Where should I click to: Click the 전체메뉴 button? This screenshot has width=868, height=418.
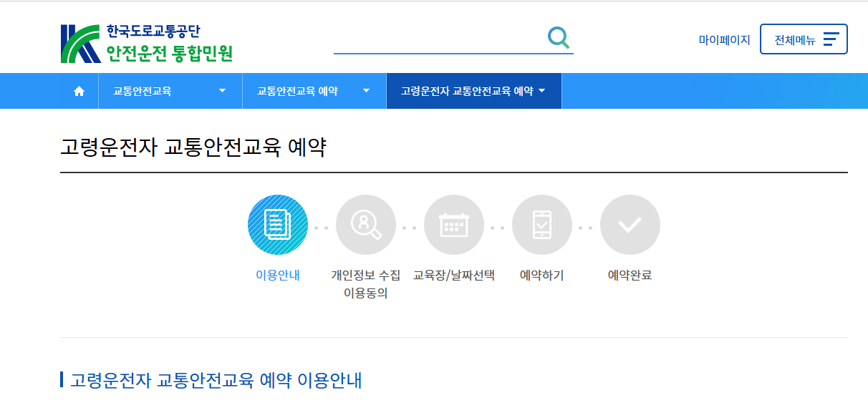804,39
